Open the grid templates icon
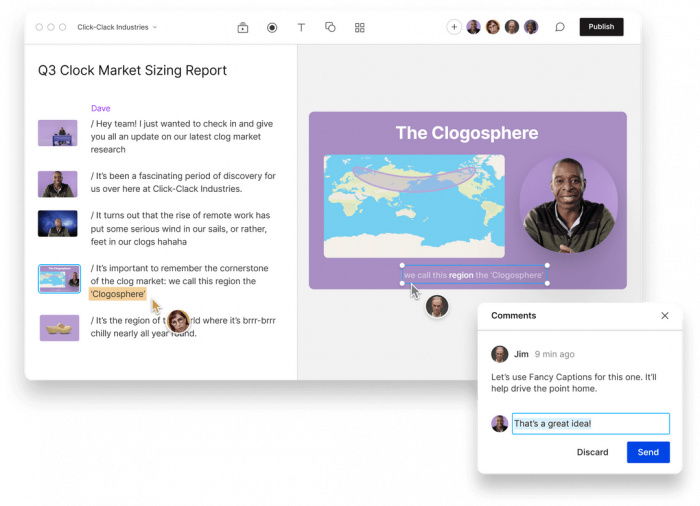700x506 pixels. click(x=360, y=28)
